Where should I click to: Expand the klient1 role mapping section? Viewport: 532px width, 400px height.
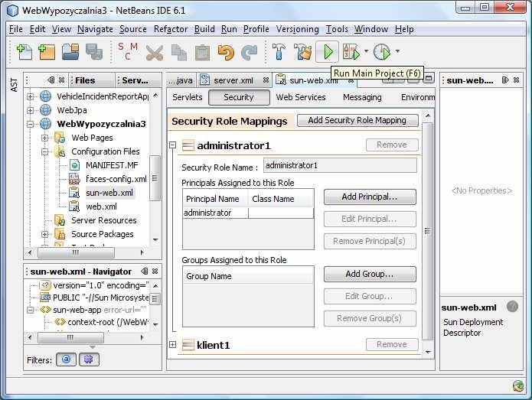173,345
